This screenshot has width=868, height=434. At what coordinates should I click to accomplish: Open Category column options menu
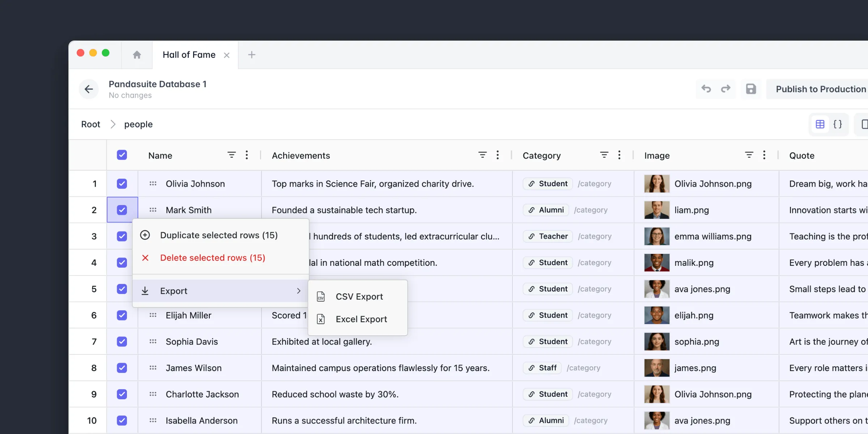pyautogui.click(x=619, y=155)
